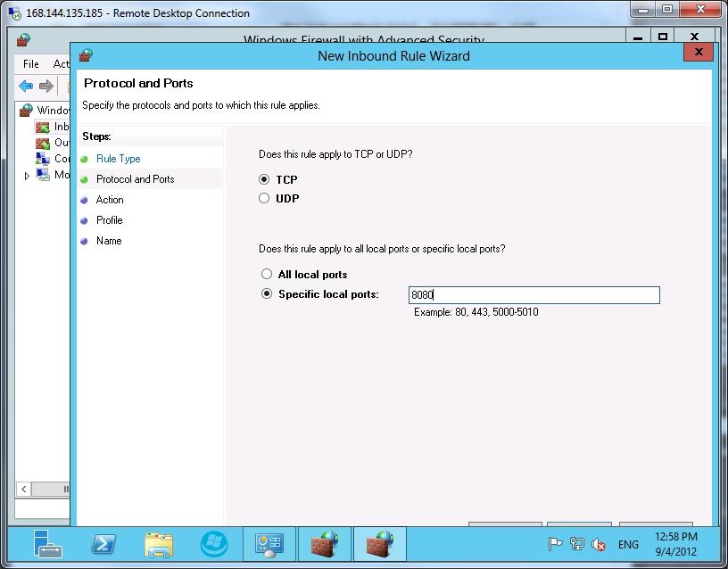The image size is (728, 569).
Task: Choose the All local ports option
Action: click(x=267, y=275)
